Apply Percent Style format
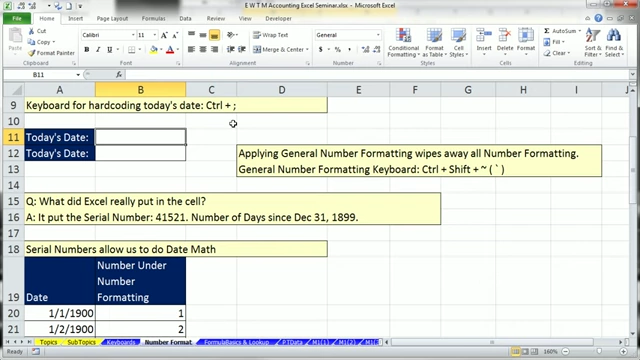640x360 pixels. tap(338, 49)
